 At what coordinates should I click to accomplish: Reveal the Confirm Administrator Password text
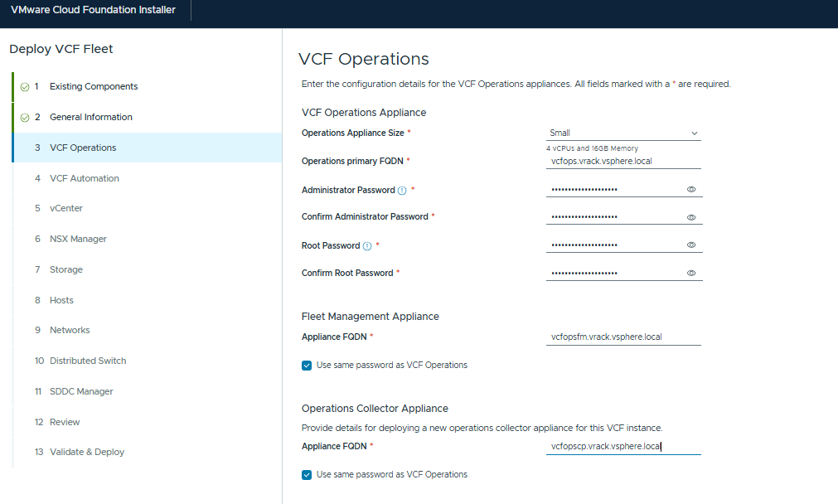click(x=691, y=217)
